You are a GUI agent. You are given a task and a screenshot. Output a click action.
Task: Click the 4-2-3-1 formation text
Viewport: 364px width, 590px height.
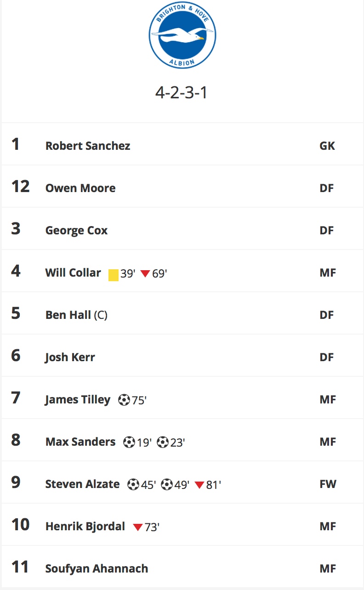click(182, 93)
